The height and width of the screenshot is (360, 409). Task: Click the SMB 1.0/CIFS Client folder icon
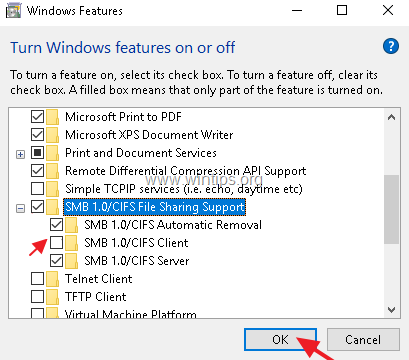tap(71, 243)
